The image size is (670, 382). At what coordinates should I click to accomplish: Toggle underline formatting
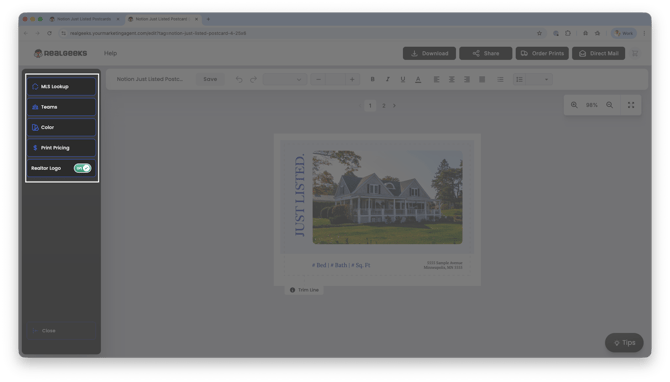click(x=403, y=79)
